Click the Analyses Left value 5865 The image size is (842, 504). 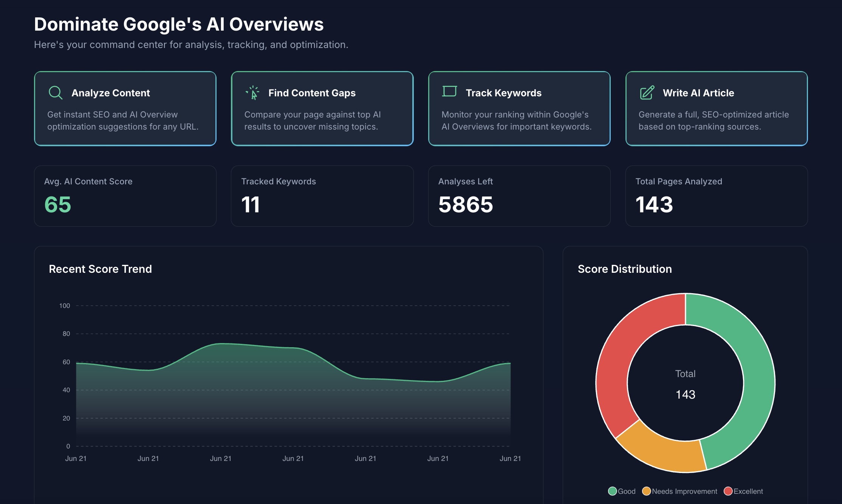coord(466,204)
